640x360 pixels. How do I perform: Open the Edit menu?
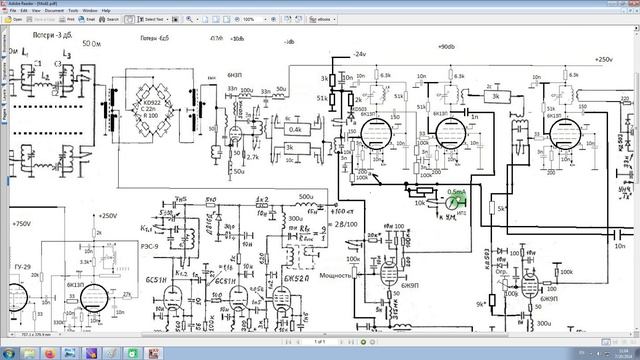(x=24, y=11)
